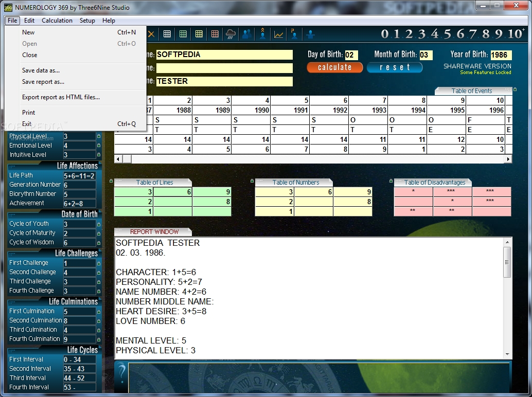532x397 pixels.
Task: Click the report window scroll down arrow
Action: [x=507, y=354]
